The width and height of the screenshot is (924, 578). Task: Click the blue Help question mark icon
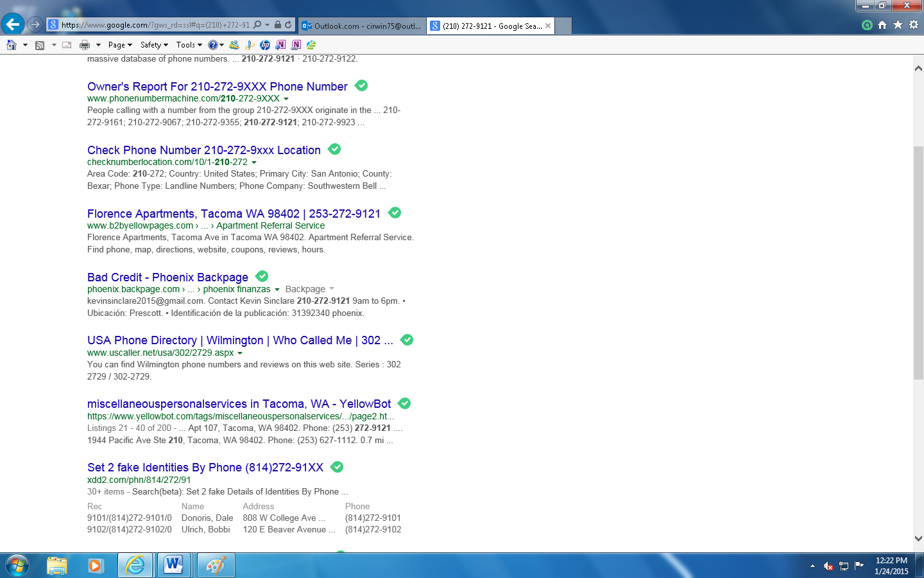[212, 45]
